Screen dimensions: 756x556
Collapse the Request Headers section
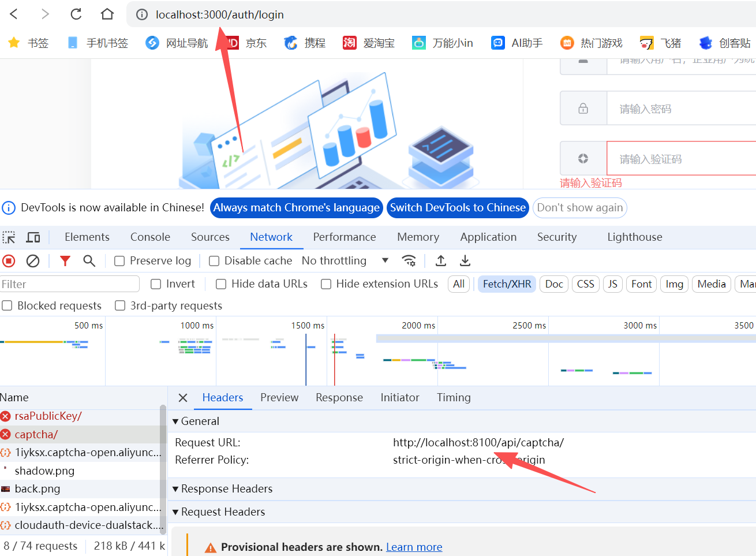click(175, 512)
